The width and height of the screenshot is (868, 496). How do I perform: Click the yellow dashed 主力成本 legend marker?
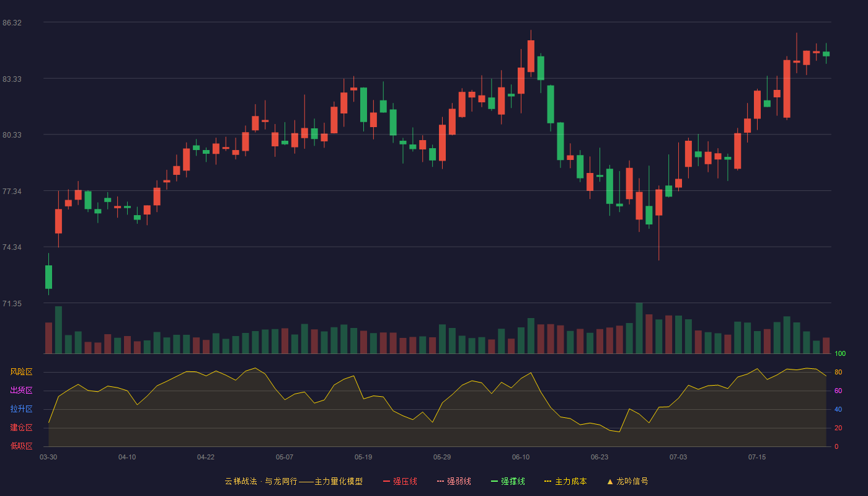pyautogui.click(x=548, y=481)
